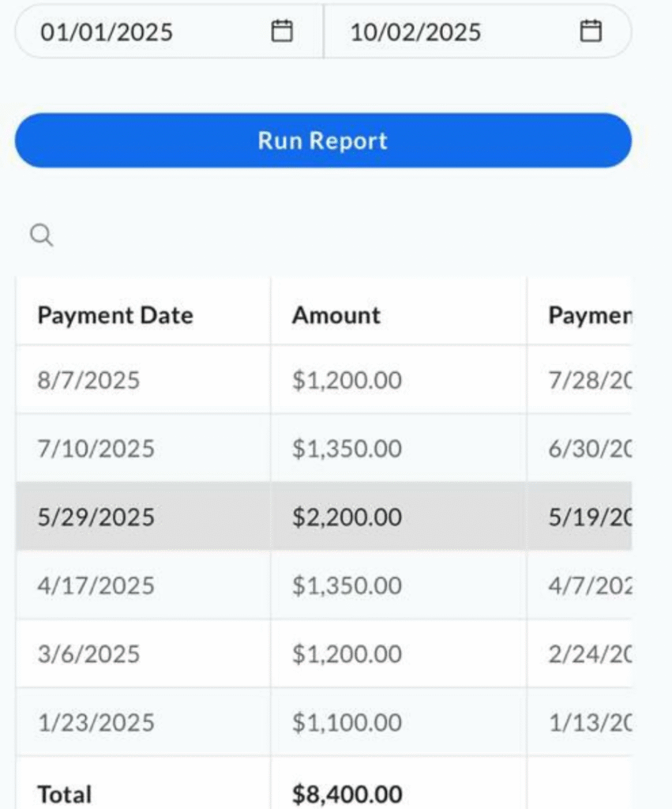Select the 8/7/2025 payment row

coord(88,381)
